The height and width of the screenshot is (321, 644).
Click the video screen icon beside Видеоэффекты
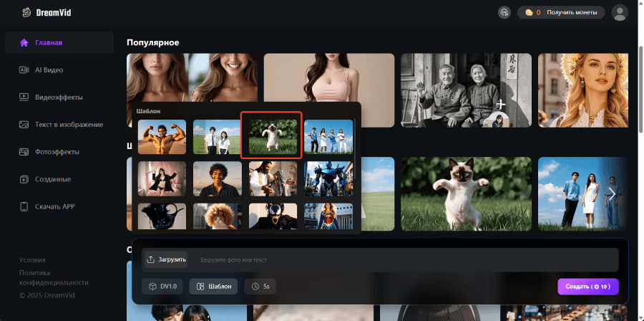[24, 97]
